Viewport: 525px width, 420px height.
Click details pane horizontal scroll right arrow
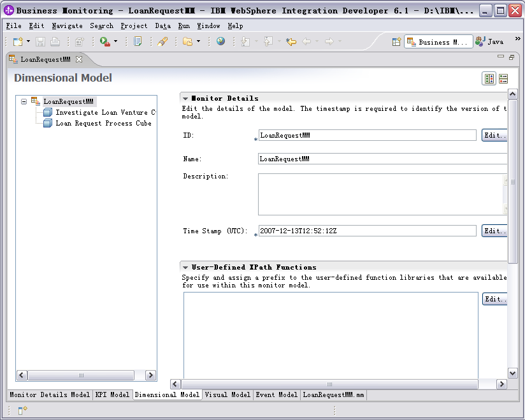tap(501, 384)
